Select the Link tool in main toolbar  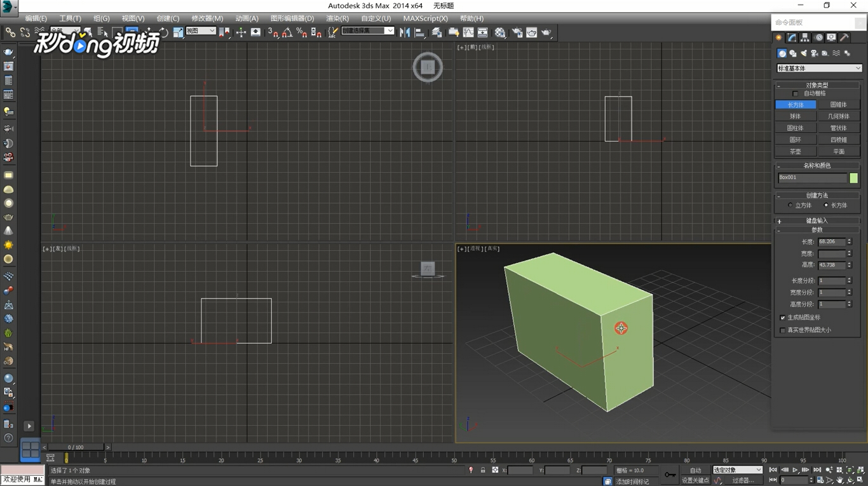10,32
